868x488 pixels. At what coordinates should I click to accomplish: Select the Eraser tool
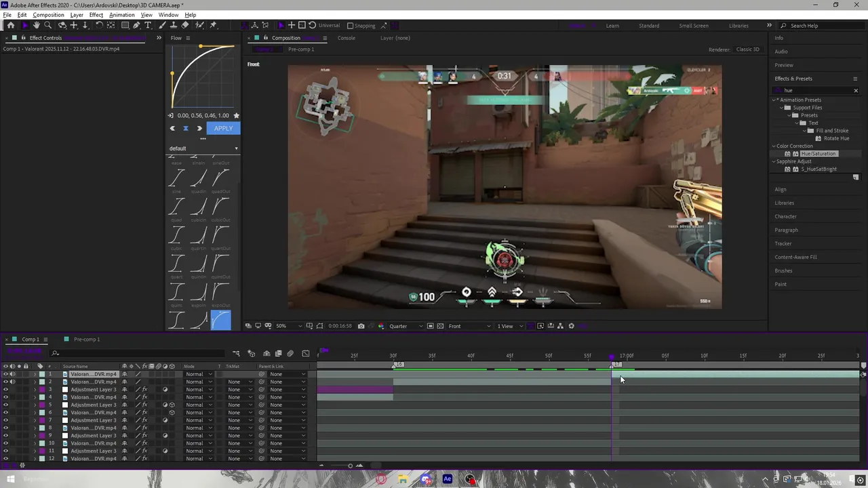(x=185, y=25)
